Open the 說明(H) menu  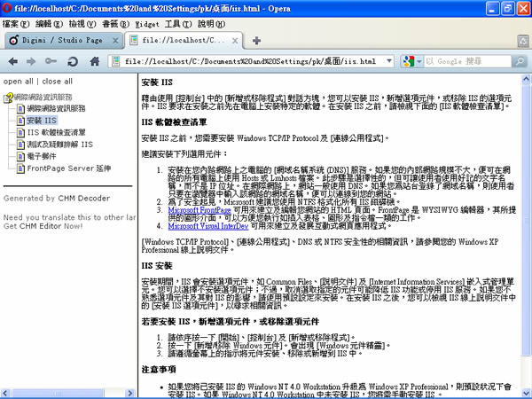point(211,24)
